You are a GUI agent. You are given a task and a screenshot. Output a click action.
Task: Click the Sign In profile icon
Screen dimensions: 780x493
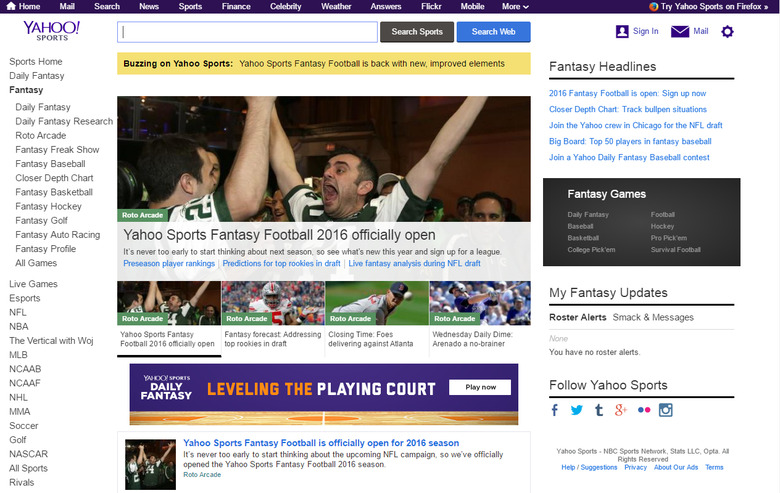tap(622, 32)
